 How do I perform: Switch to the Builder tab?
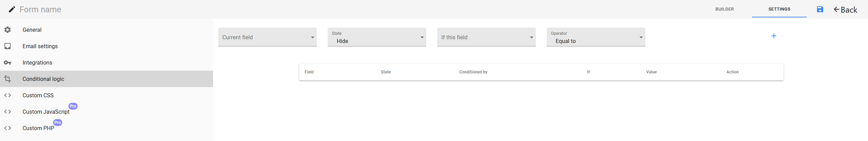(725, 9)
